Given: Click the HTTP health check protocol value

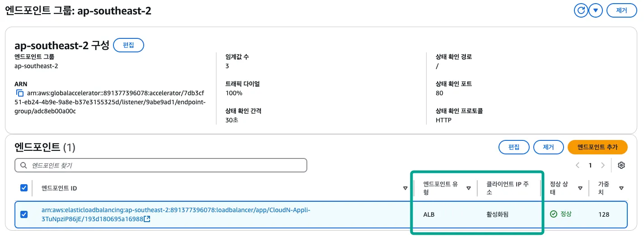Looking at the screenshot, I should 443,120.
